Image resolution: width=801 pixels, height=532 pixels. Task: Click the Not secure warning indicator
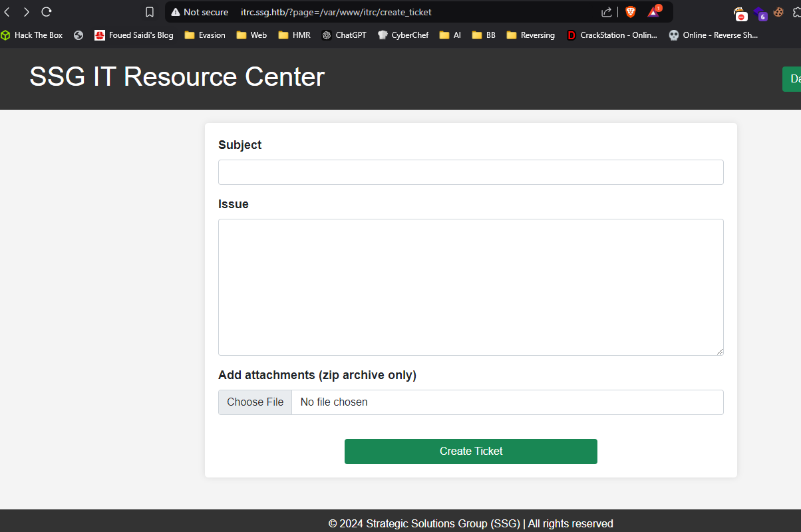point(199,12)
